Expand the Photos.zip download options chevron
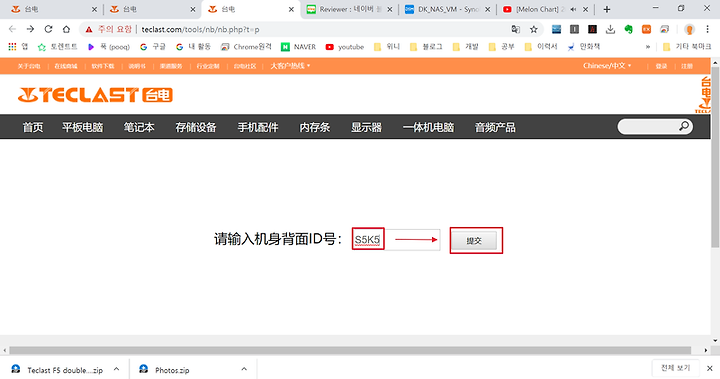The width and height of the screenshot is (720, 379). [244, 369]
